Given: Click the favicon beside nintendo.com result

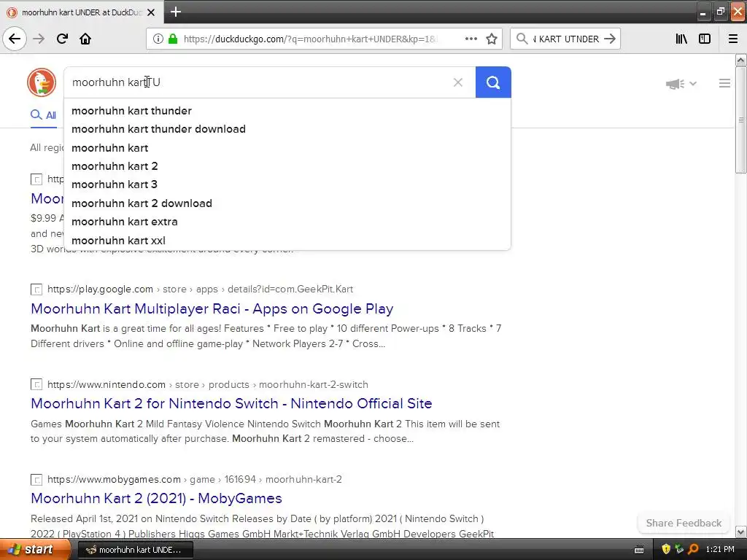Looking at the screenshot, I should coord(36,384).
